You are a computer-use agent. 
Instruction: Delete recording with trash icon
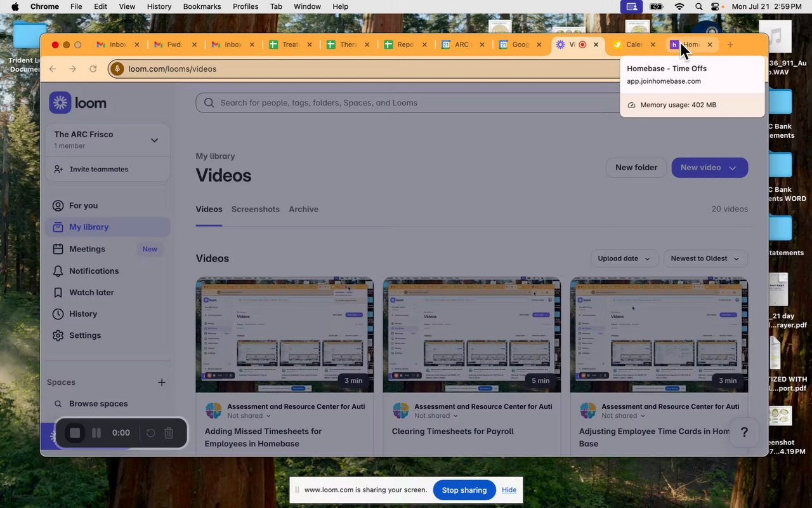169,433
